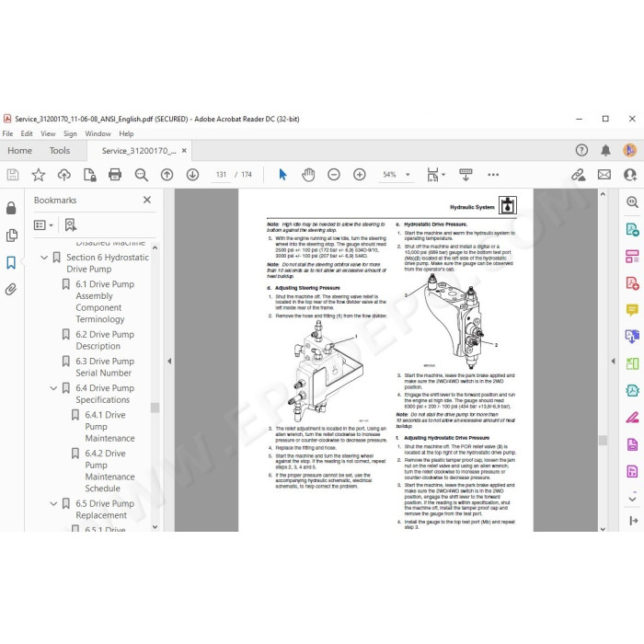Collapse 6.5 Drive Pump Replacement
This screenshot has height=644, width=644.
coord(53,503)
